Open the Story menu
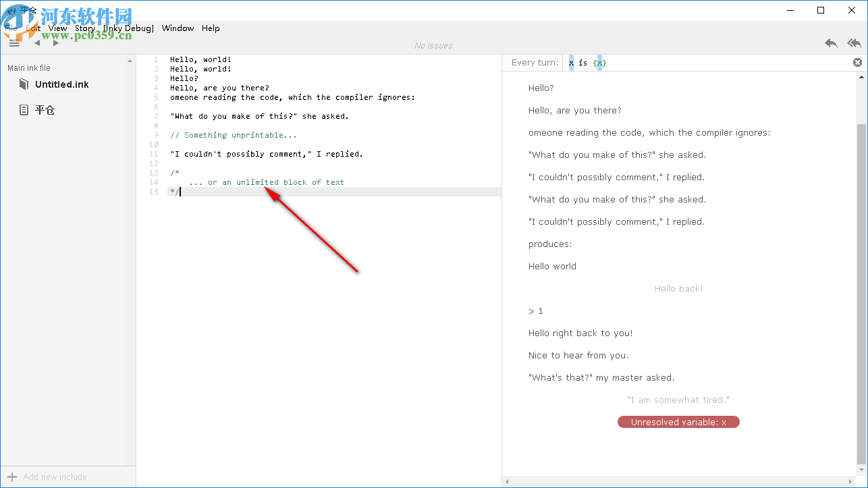The height and width of the screenshot is (488, 868). [85, 28]
